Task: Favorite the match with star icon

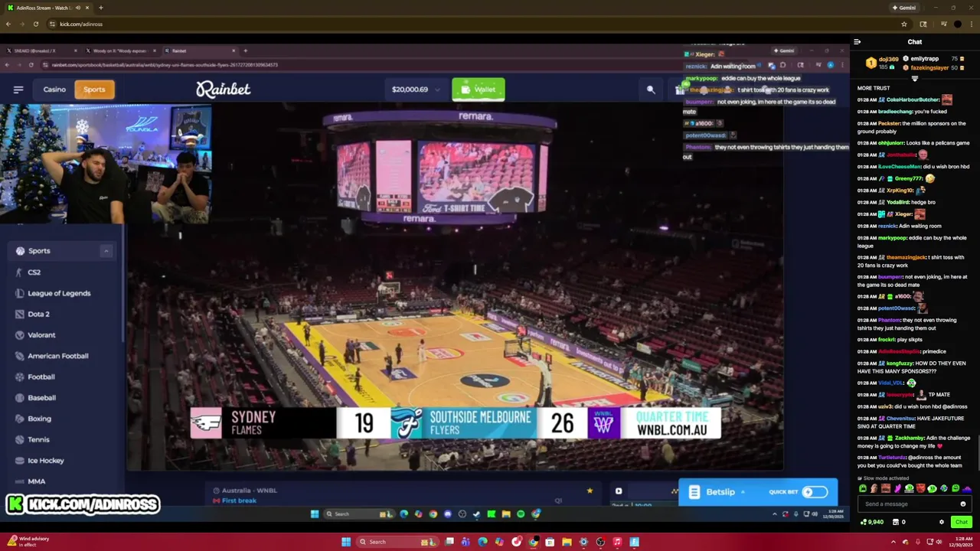Action: pos(590,491)
